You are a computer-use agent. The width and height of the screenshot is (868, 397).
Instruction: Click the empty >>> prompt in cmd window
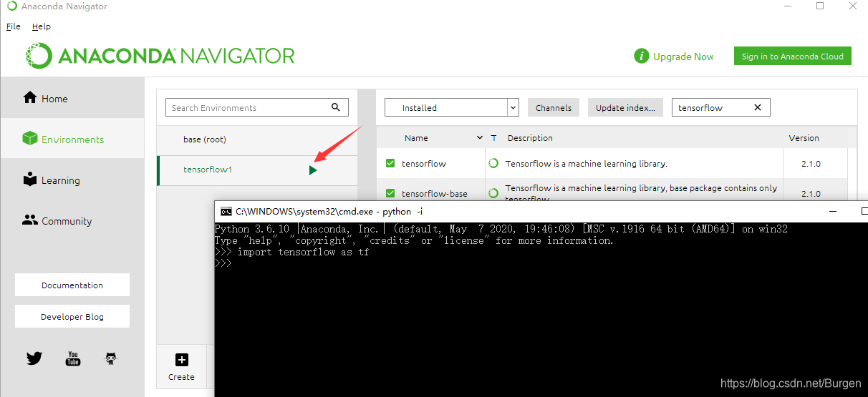(x=223, y=263)
